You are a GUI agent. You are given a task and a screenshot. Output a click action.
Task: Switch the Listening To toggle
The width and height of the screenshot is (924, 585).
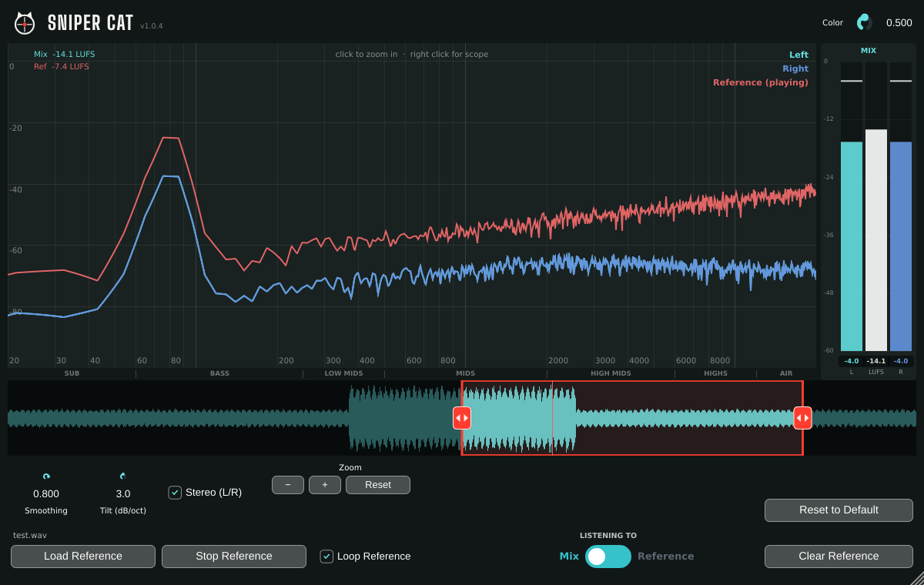click(x=608, y=557)
